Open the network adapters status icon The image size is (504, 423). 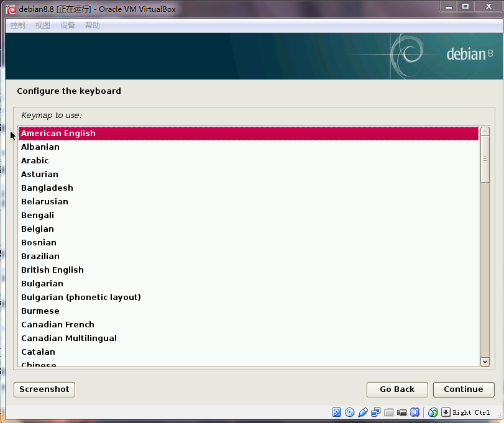click(376, 412)
